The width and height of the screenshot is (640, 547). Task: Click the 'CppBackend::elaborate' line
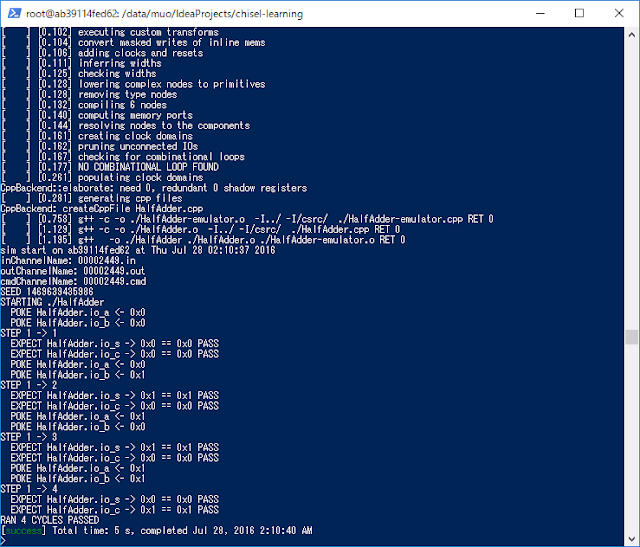coord(153,188)
